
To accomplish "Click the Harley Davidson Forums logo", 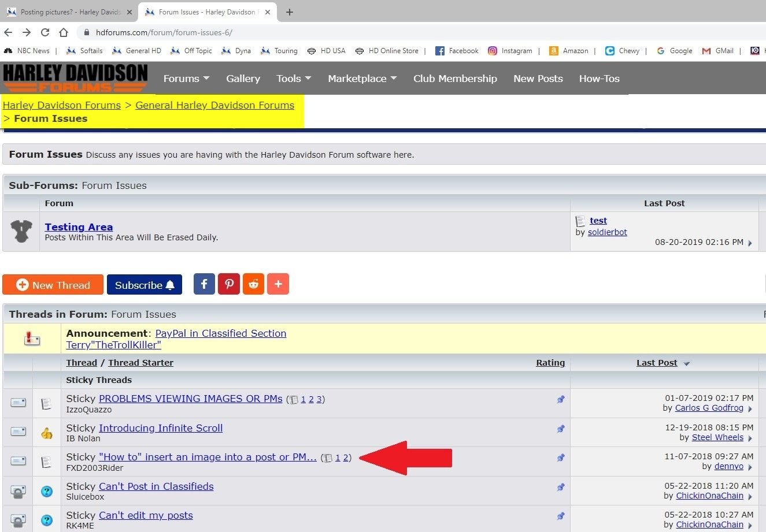I will click(x=75, y=78).
